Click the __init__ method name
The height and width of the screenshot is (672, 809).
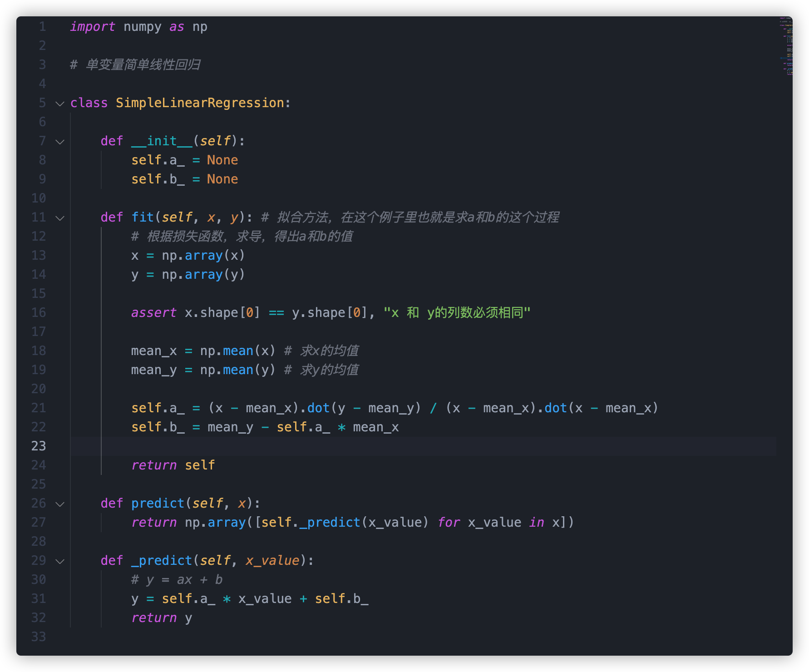pyautogui.click(x=162, y=141)
